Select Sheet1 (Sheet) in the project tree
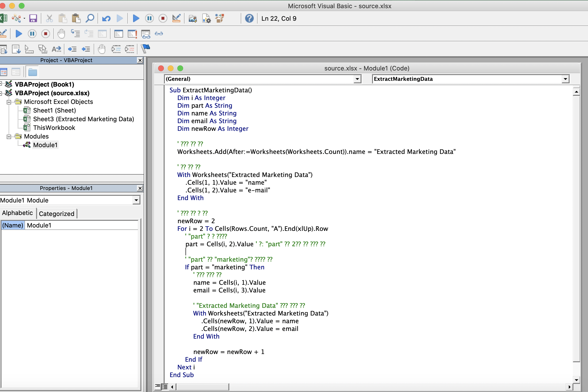Image resolution: width=588 pixels, height=392 pixels. pyautogui.click(x=55, y=110)
